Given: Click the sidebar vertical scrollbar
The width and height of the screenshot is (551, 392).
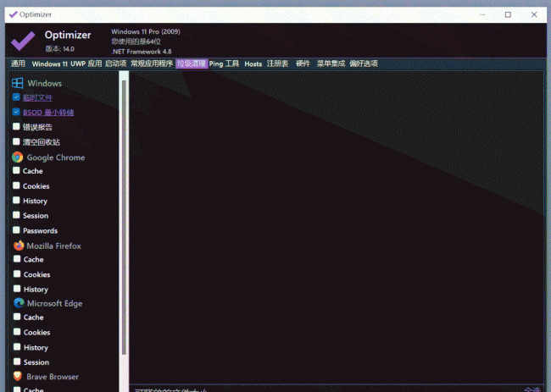Looking at the screenshot, I should [x=124, y=218].
